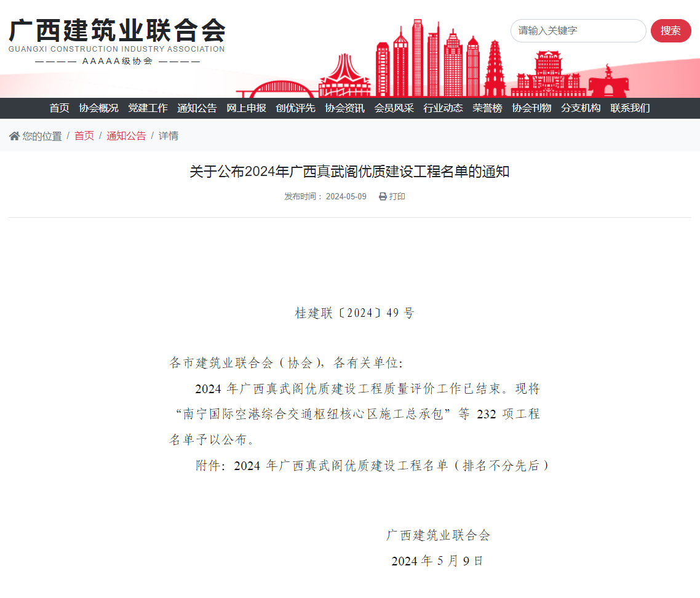The image size is (700, 598).
Task: Click the 首页 breadcrumb link
Action: 84,136
